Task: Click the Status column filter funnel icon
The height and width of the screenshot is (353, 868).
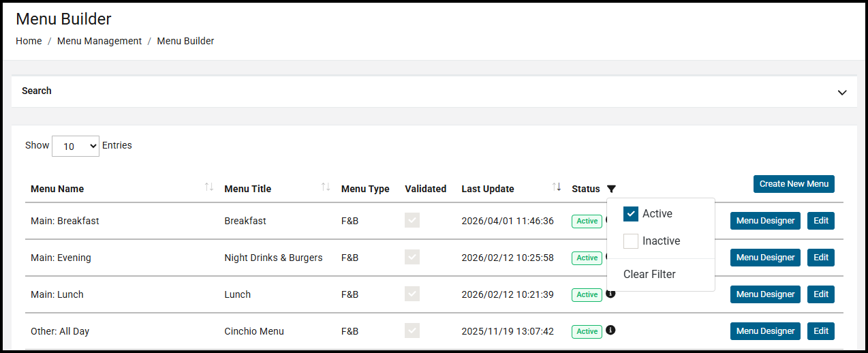Action: (x=611, y=189)
